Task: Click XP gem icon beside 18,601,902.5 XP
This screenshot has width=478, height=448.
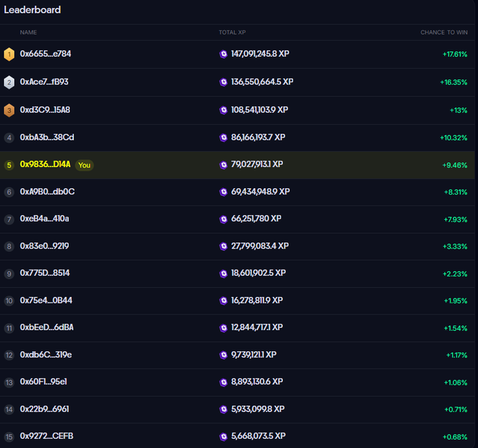Action: click(x=224, y=273)
